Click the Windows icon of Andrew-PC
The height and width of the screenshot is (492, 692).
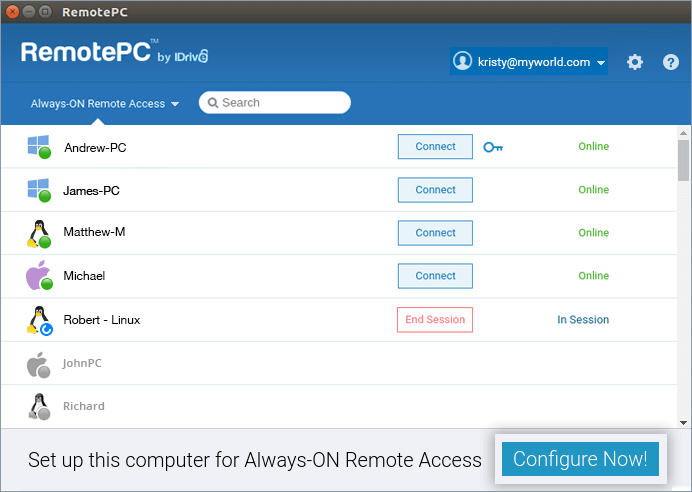point(39,146)
